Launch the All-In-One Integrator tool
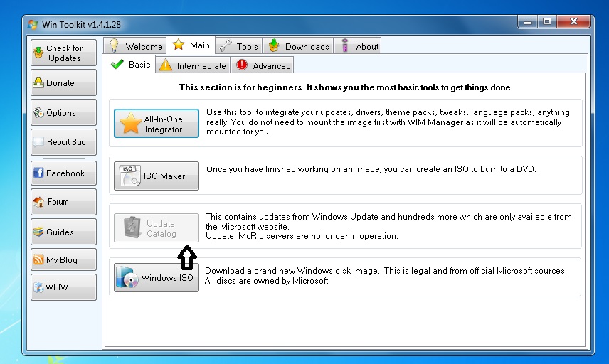Screen dimensions: 609x364 157,124
